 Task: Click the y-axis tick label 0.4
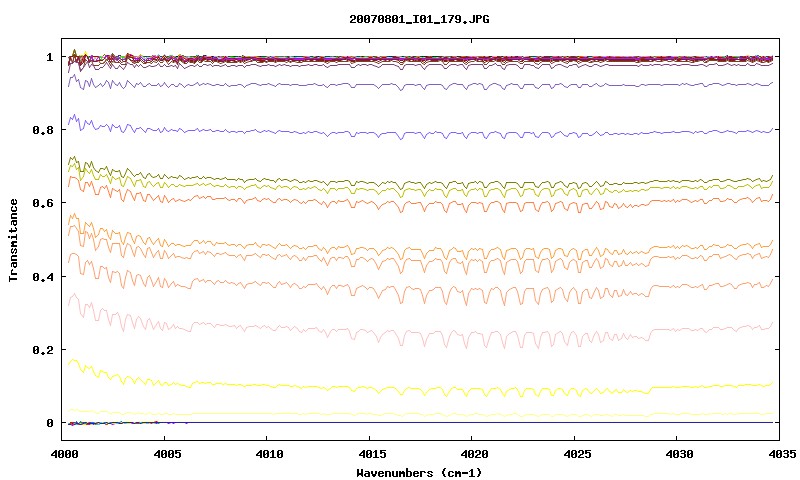click(43, 276)
